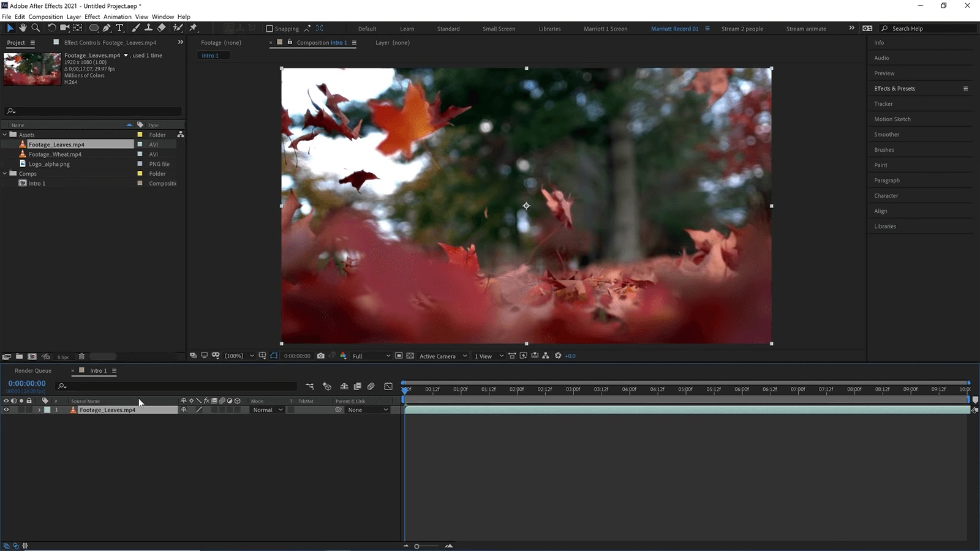Switch to the Render Queue tab
Image resolution: width=980 pixels, height=551 pixels.
click(33, 370)
